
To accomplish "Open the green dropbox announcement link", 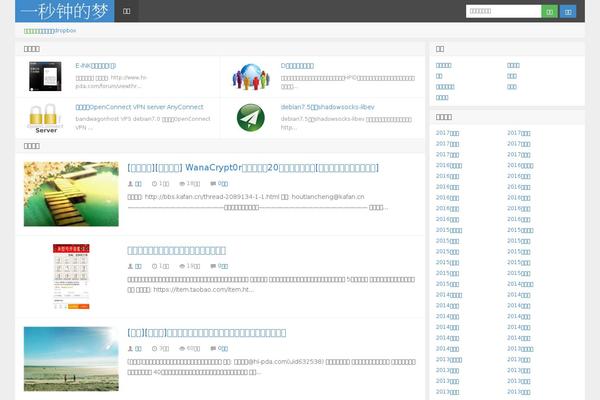I will pos(50,31).
